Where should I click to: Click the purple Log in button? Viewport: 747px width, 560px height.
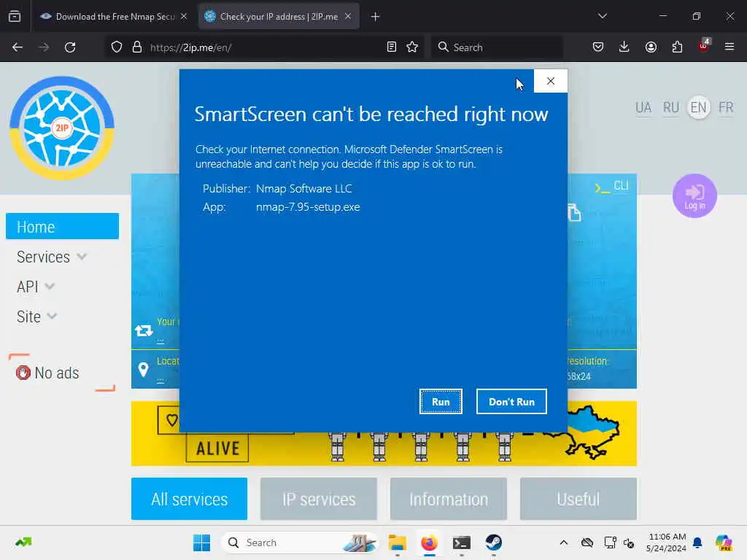coord(694,195)
